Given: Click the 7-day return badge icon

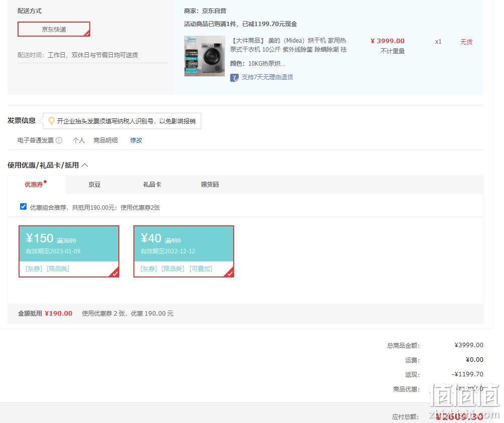Looking at the screenshot, I should 234,77.
